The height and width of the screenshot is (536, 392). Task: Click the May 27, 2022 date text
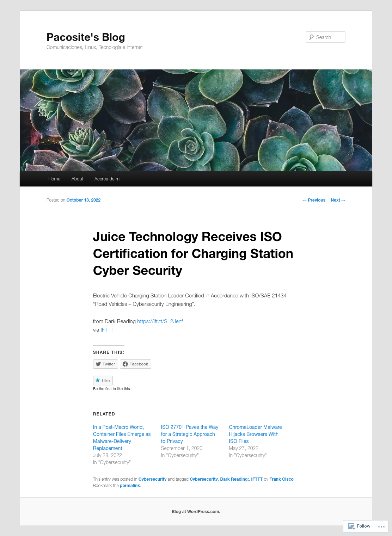244,448
